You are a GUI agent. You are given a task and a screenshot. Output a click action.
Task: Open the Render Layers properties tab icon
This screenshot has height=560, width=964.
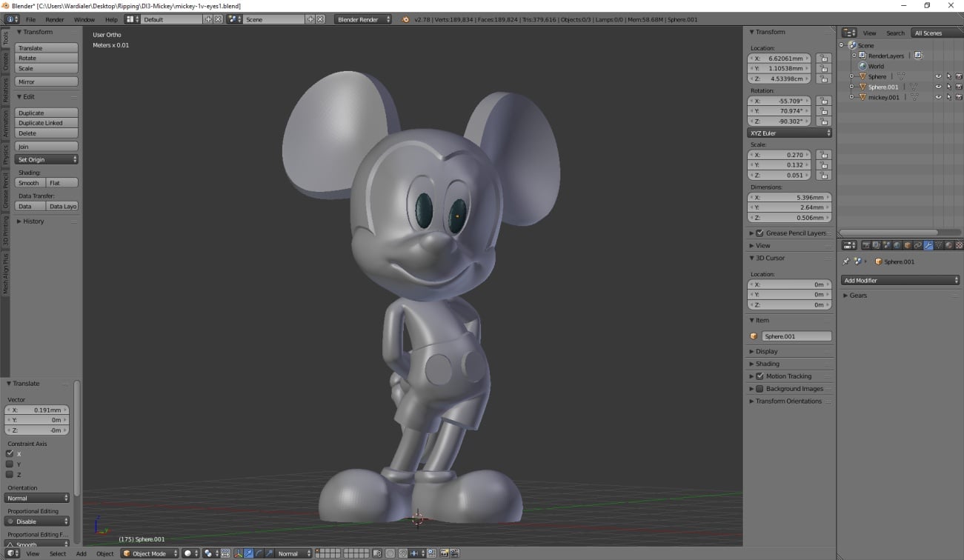[877, 245]
